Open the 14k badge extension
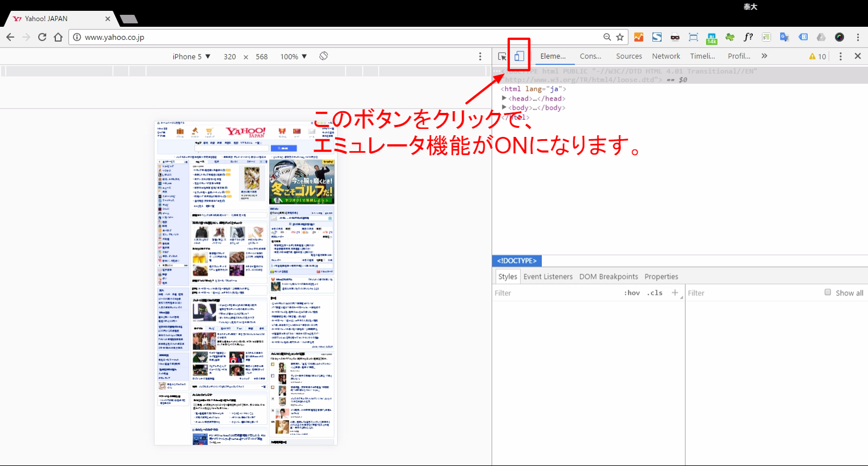 (712, 38)
